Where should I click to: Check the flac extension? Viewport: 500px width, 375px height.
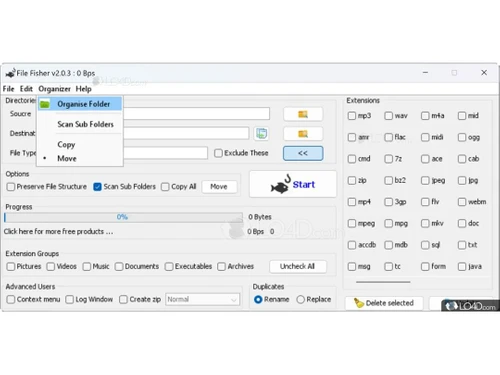388,137
